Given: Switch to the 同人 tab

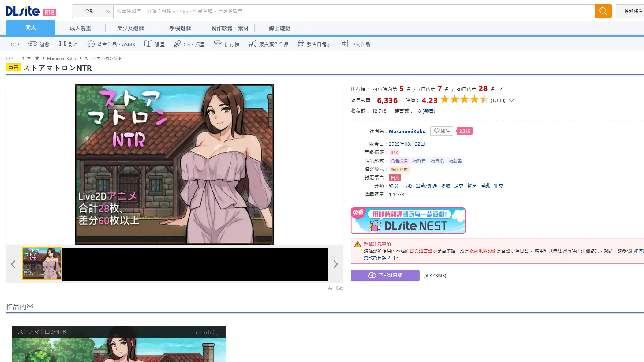Looking at the screenshot, I should pos(31,28).
